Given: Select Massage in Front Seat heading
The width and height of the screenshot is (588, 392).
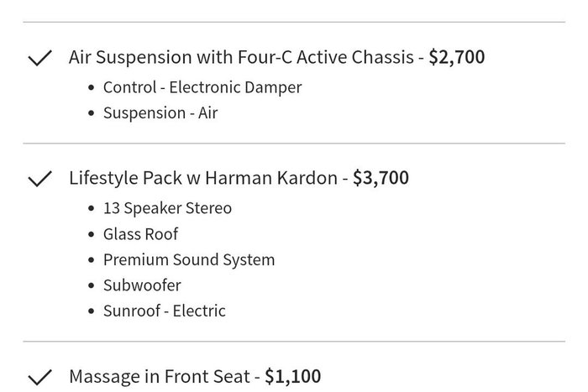Looking at the screenshot, I should click(160, 377).
